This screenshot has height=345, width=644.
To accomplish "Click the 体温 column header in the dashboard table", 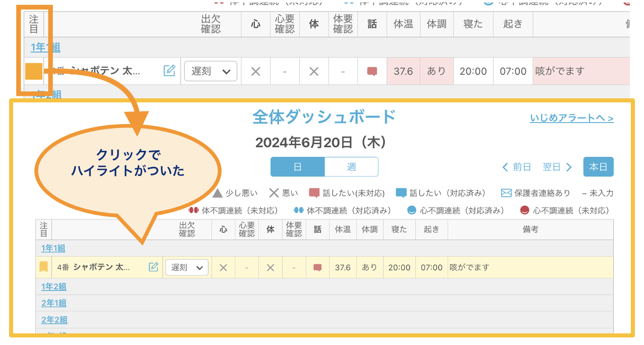I will point(343,229).
